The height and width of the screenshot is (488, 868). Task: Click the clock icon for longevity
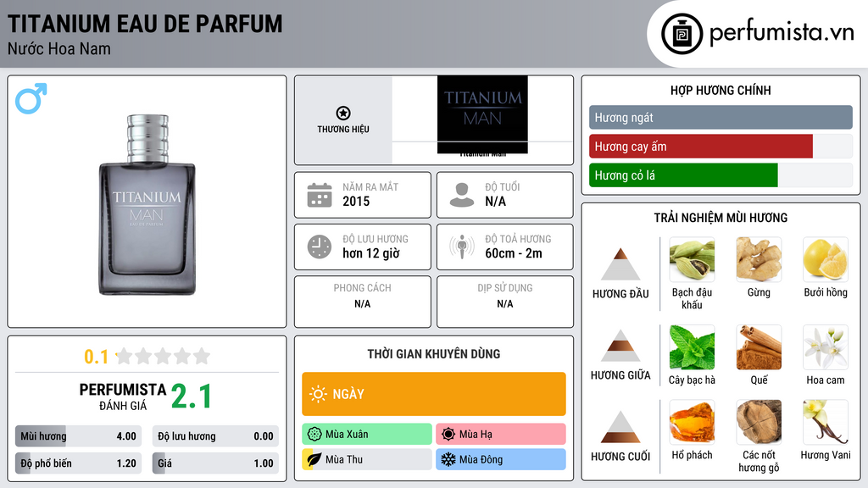pyautogui.click(x=319, y=247)
